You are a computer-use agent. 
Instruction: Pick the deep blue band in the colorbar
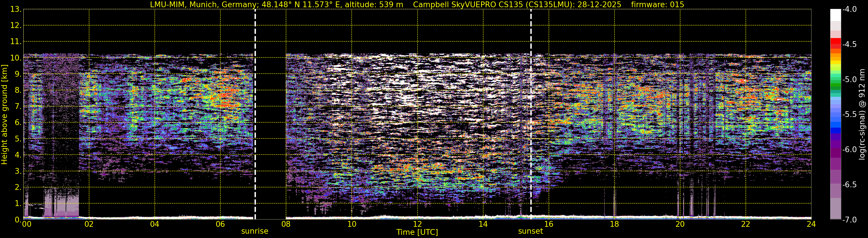(x=835, y=131)
